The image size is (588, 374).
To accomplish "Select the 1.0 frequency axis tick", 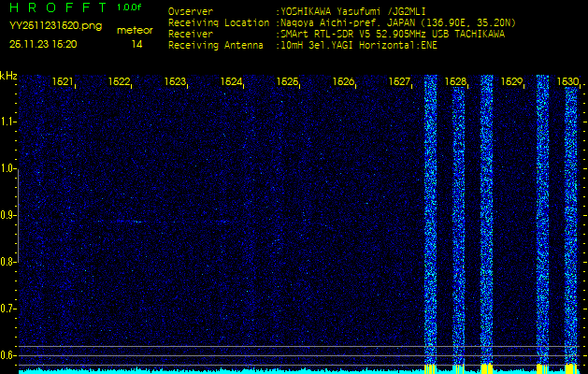I will tap(8, 168).
